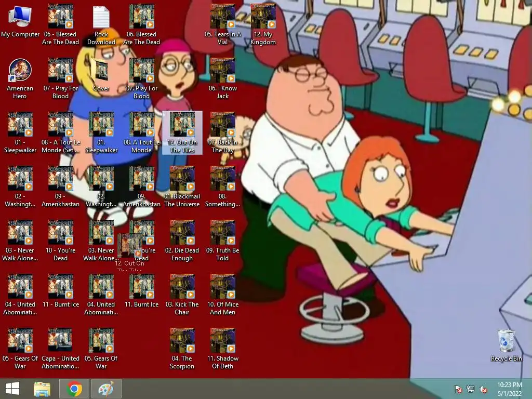Switch to Paint on the taskbar
Screen dimensions: 532x399
[x=106, y=389]
